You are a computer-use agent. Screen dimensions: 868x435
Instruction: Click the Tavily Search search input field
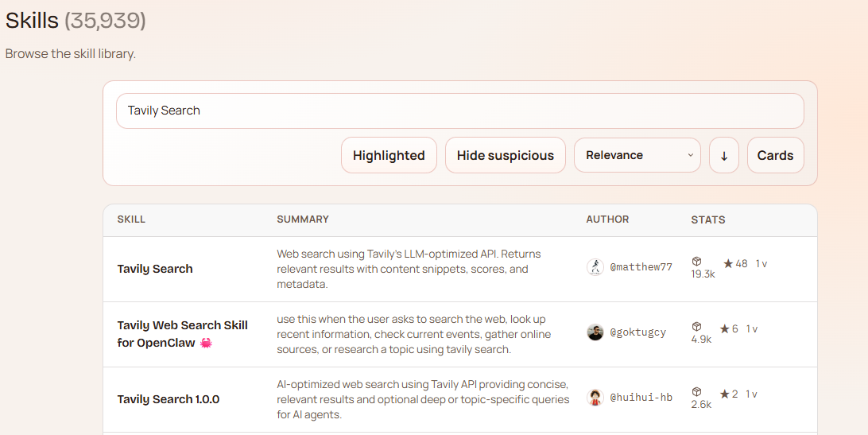pyautogui.click(x=459, y=111)
